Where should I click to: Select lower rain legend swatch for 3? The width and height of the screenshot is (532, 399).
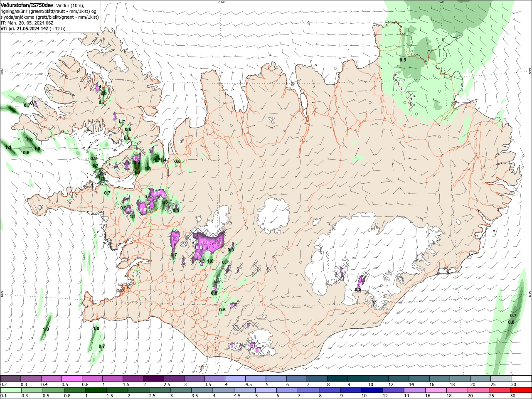coord(181,390)
